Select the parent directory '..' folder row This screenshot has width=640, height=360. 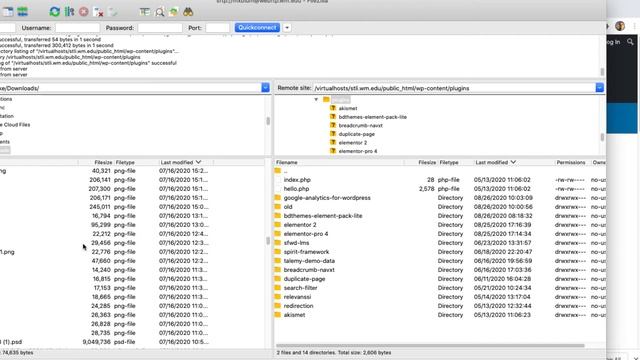[440, 171]
